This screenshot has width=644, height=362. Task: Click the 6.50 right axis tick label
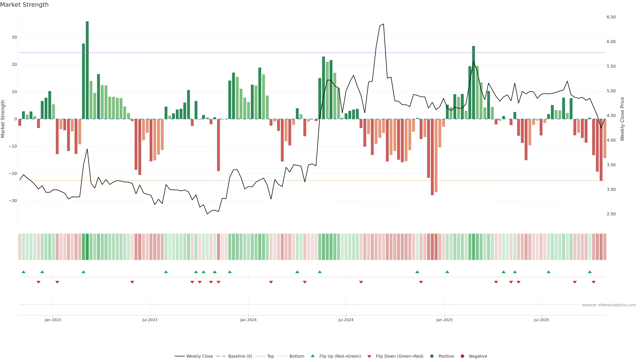pos(611,17)
